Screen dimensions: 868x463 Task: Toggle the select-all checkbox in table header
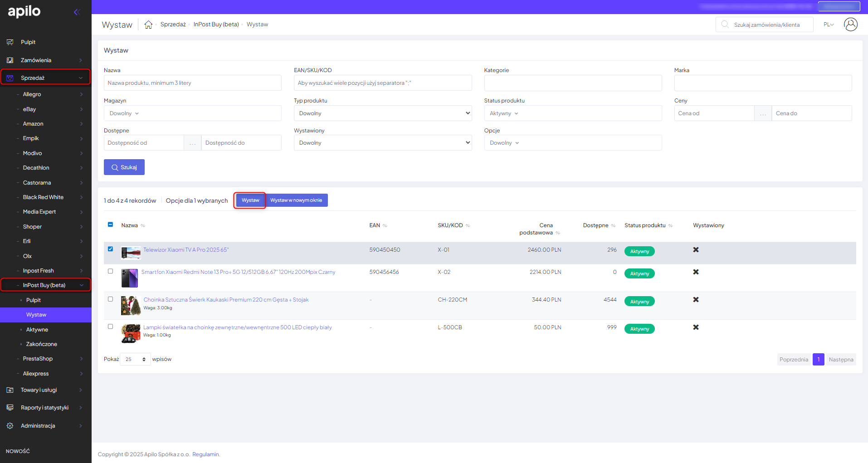point(110,224)
